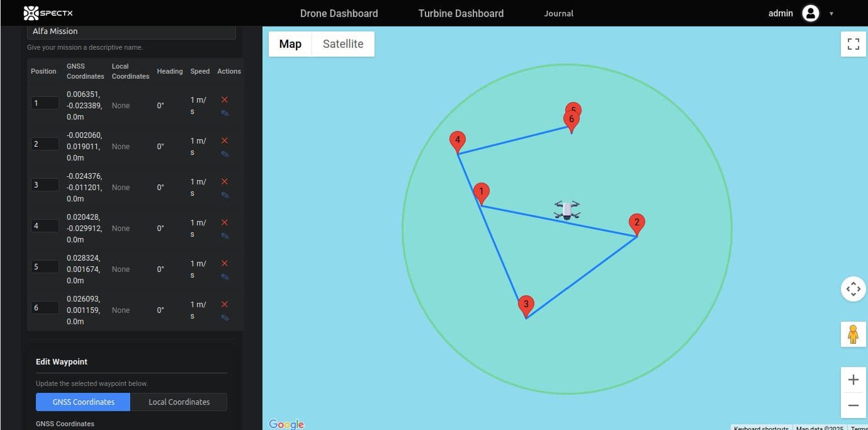Zoom out on the map

(x=853, y=405)
